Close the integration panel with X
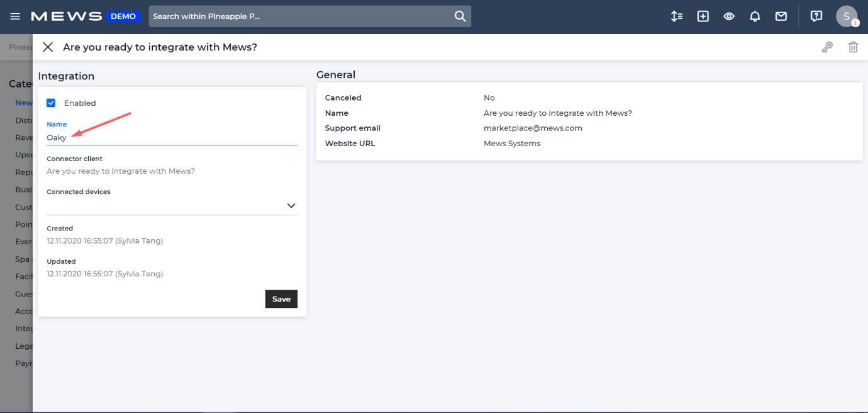 (x=48, y=47)
